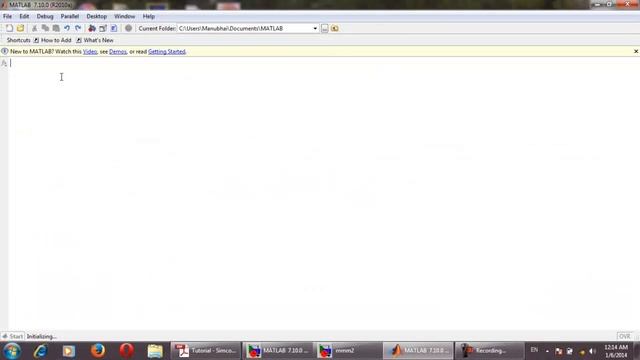
Task: Open File Explorer from taskbar
Action: click(x=155, y=351)
